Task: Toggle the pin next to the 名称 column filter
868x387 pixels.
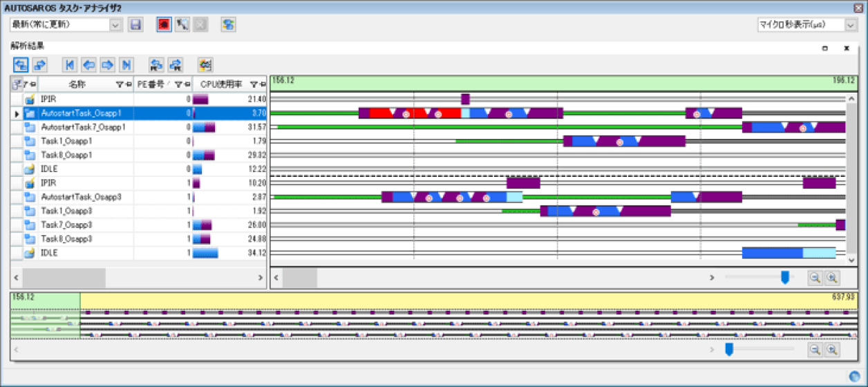Action: pos(128,84)
